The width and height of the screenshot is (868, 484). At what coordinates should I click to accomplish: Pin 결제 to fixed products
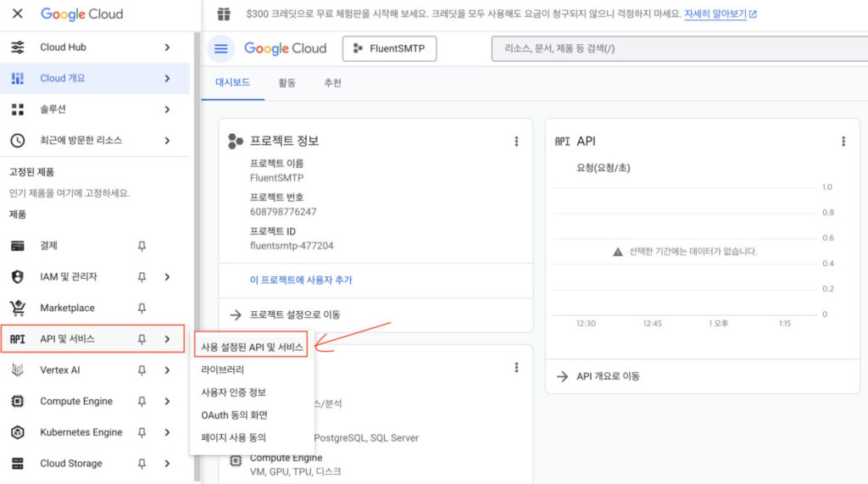pos(142,245)
